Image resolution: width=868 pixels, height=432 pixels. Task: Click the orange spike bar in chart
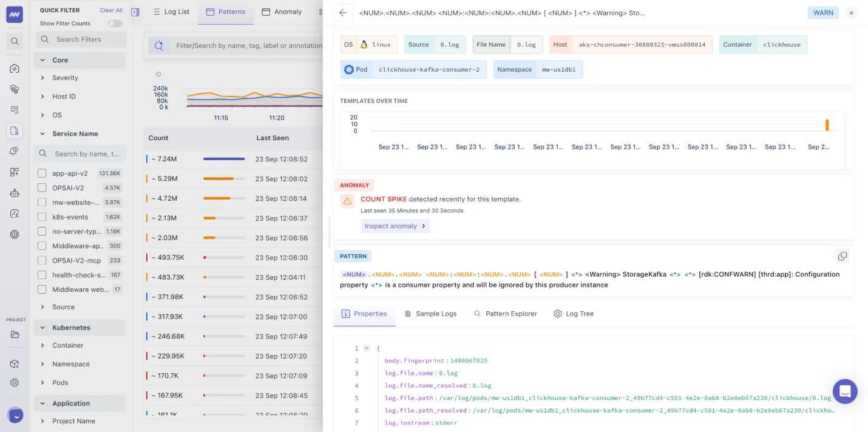click(827, 125)
